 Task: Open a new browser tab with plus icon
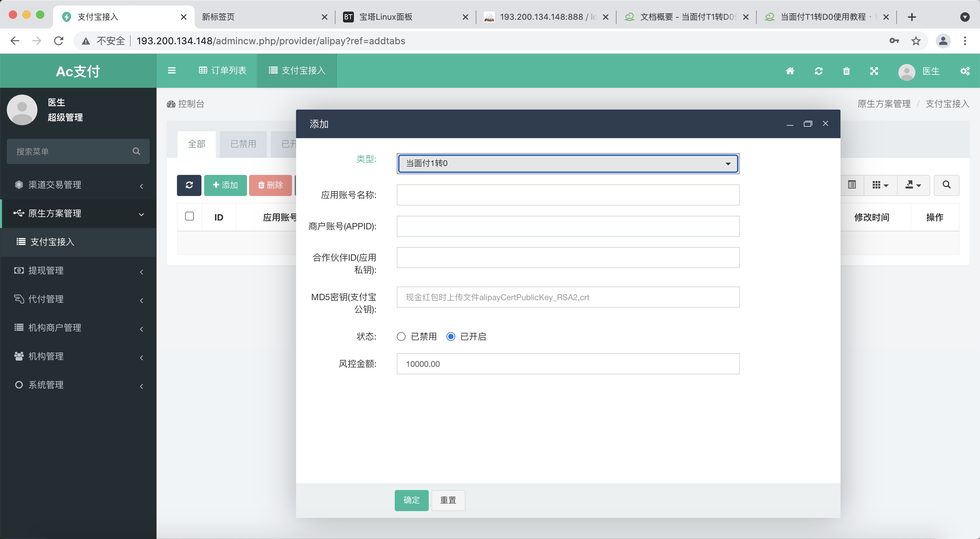click(x=912, y=17)
